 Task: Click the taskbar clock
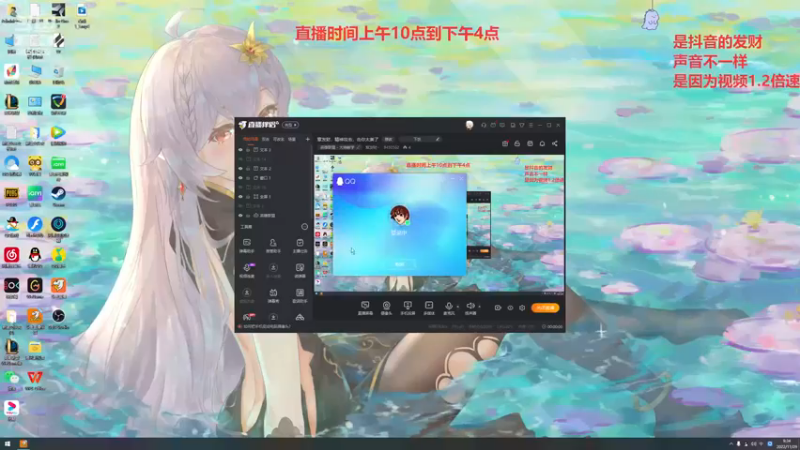click(786, 444)
